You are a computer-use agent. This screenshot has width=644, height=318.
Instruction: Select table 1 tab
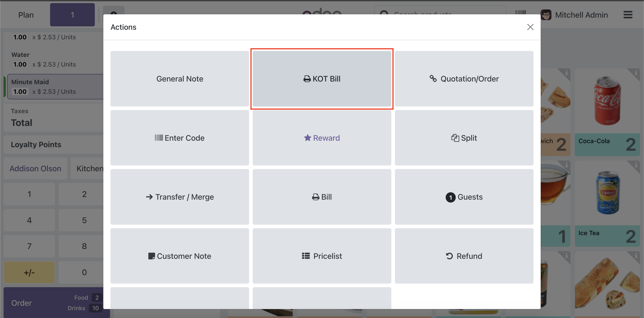(72, 15)
